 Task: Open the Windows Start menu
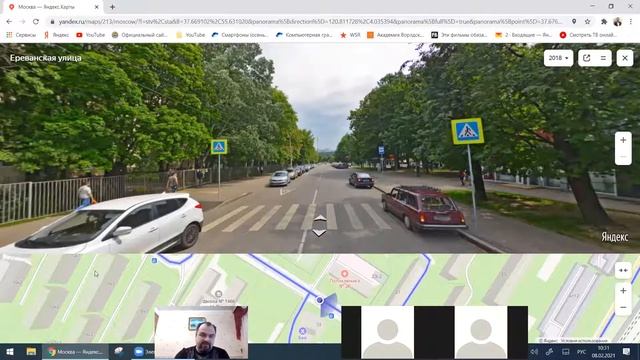(x=10, y=351)
